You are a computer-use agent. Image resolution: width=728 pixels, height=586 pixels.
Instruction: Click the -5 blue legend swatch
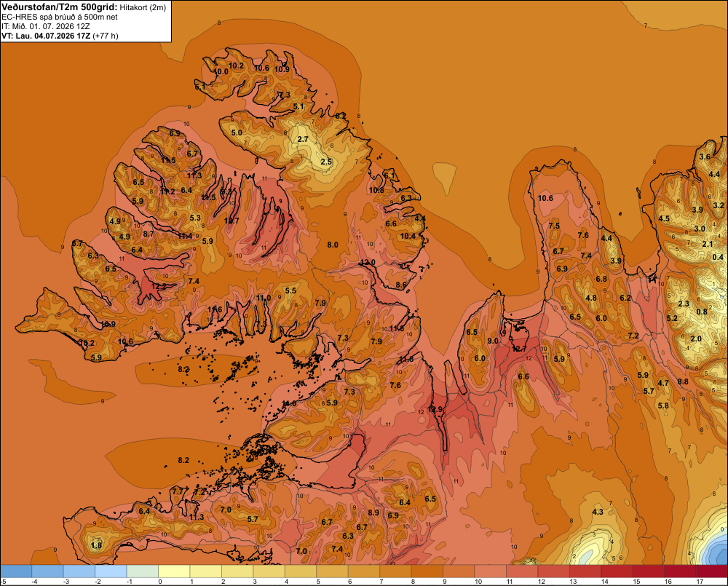16,571
